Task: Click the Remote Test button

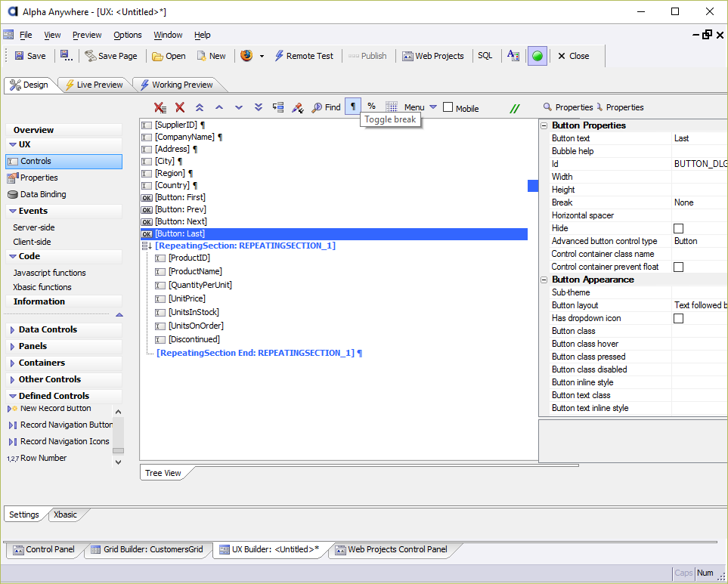Action: pyautogui.click(x=304, y=56)
